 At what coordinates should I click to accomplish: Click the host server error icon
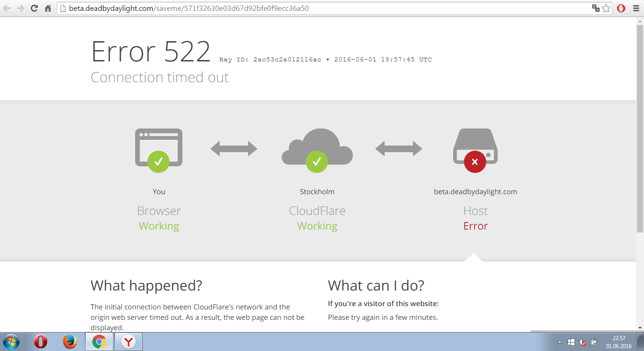[x=475, y=150]
